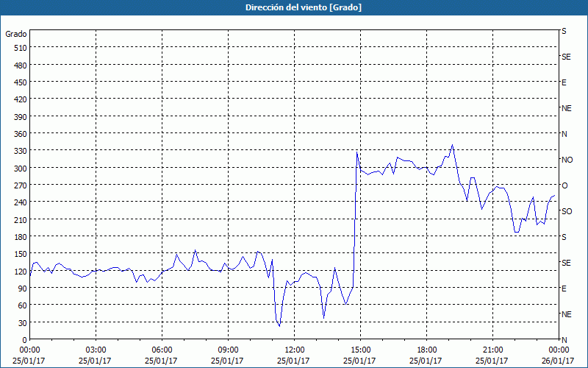This screenshot has width=588, height=368.
Task: Click the y-axis value 390
Action: [x=21, y=117]
